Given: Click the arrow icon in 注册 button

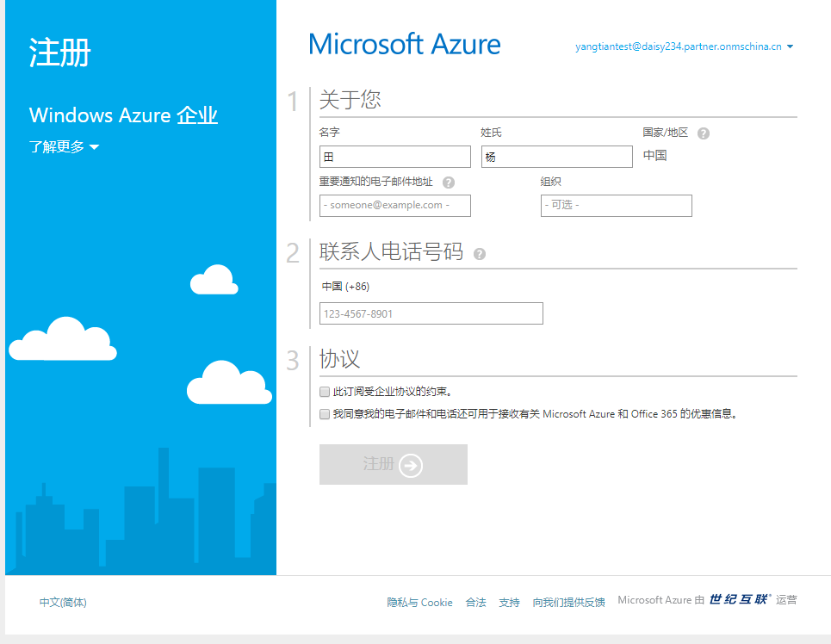Looking at the screenshot, I should [411, 465].
